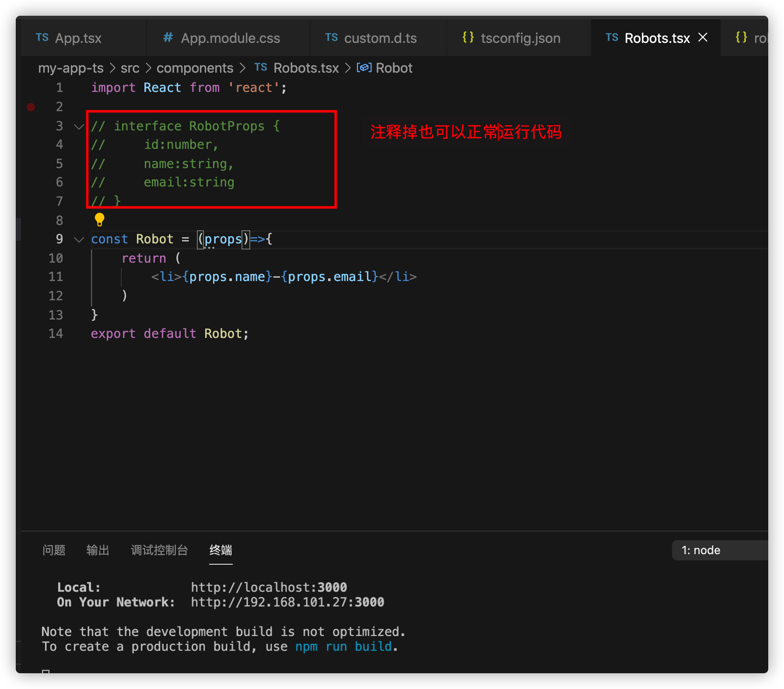The image size is (784, 689).
Task: Click my-app-ts in the breadcrumb
Action: pyautogui.click(x=71, y=68)
